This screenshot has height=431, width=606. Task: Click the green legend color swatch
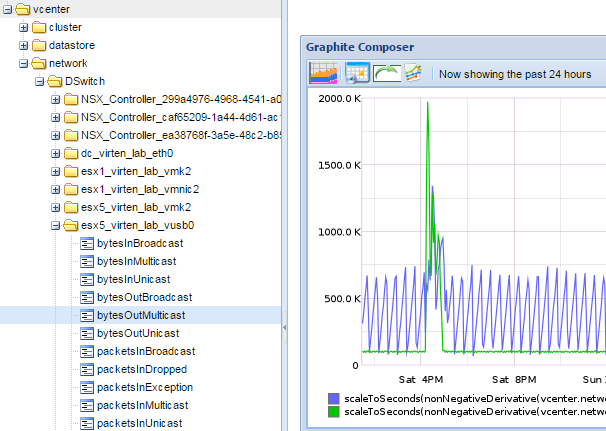(x=334, y=412)
